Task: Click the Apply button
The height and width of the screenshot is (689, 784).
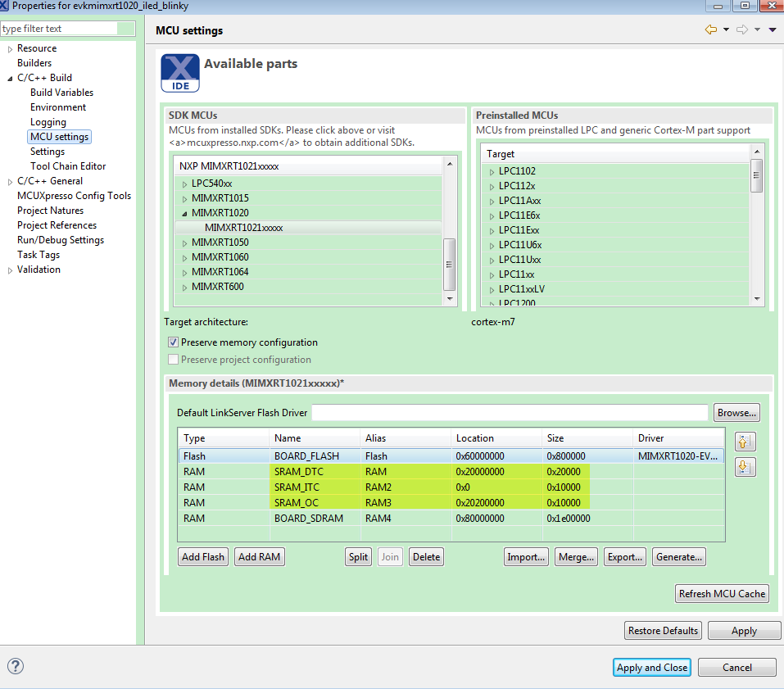Action: [744, 631]
